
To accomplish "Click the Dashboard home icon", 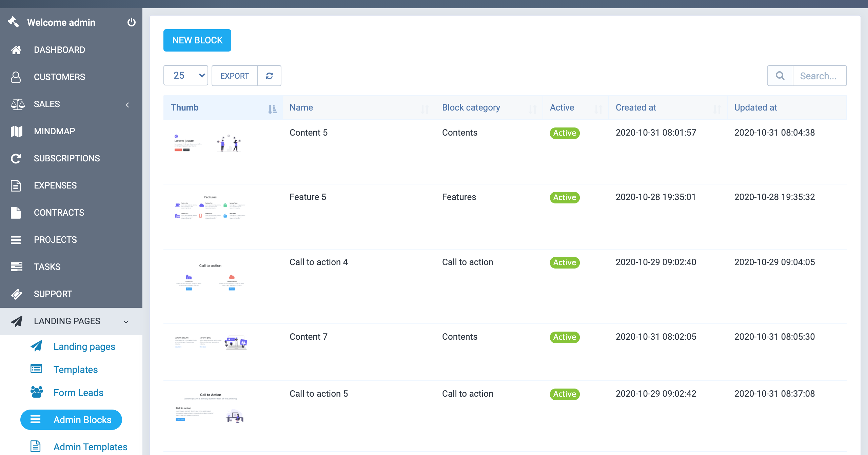I will (x=16, y=50).
